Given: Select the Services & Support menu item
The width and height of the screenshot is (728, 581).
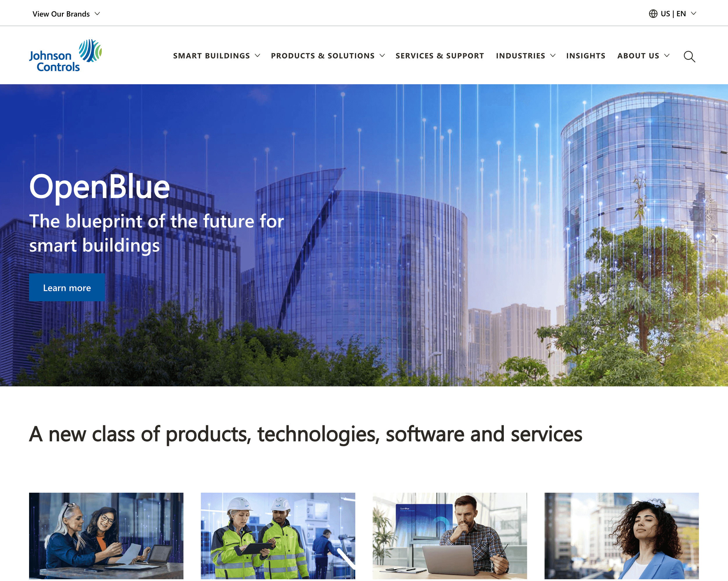Looking at the screenshot, I should click(440, 55).
